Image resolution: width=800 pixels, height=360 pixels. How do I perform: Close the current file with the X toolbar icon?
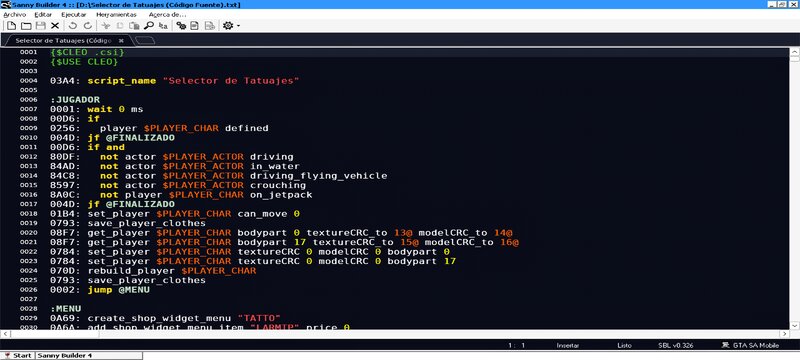55,25
